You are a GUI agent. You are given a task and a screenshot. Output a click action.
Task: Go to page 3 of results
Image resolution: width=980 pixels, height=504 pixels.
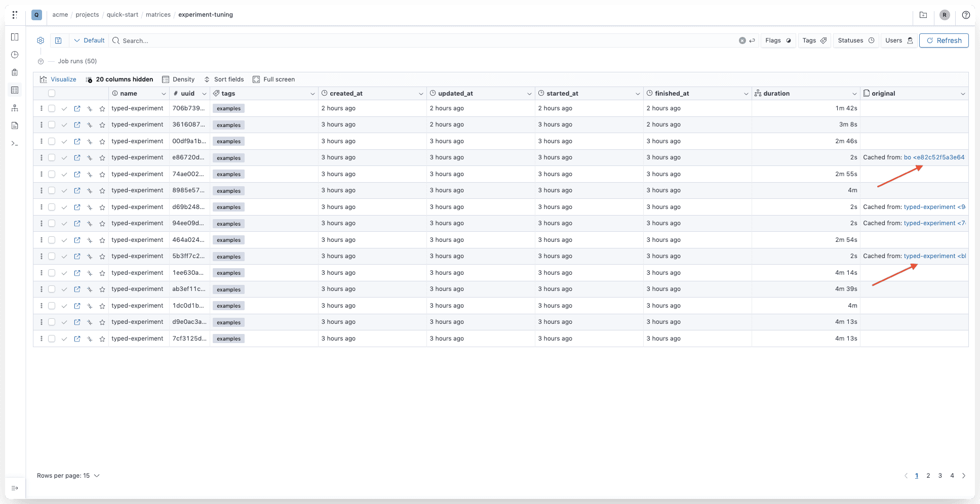940,476
